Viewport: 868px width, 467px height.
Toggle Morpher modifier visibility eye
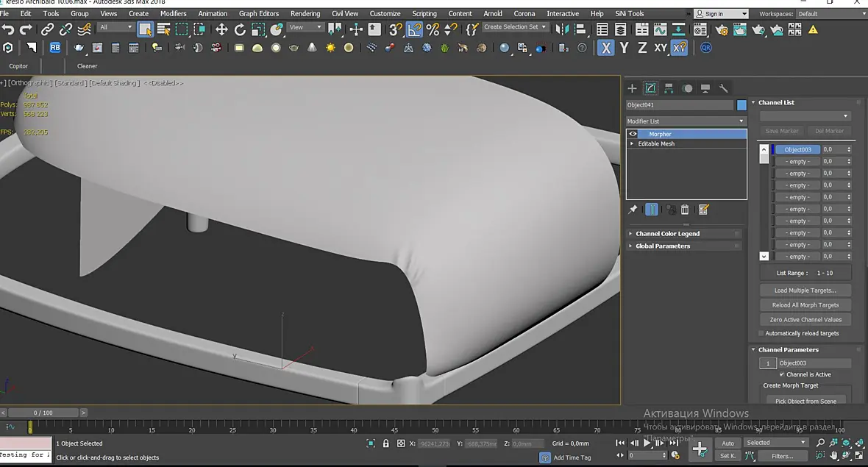coord(633,134)
